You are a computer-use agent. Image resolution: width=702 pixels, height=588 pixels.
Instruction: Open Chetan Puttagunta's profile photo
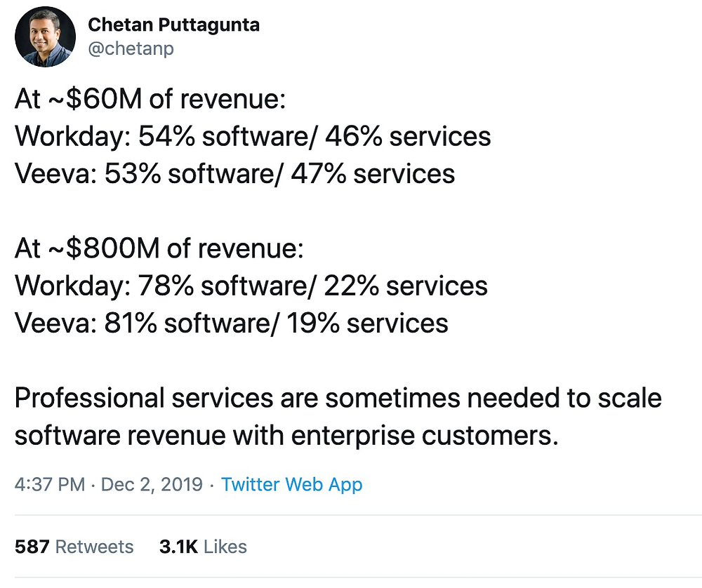point(45,36)
